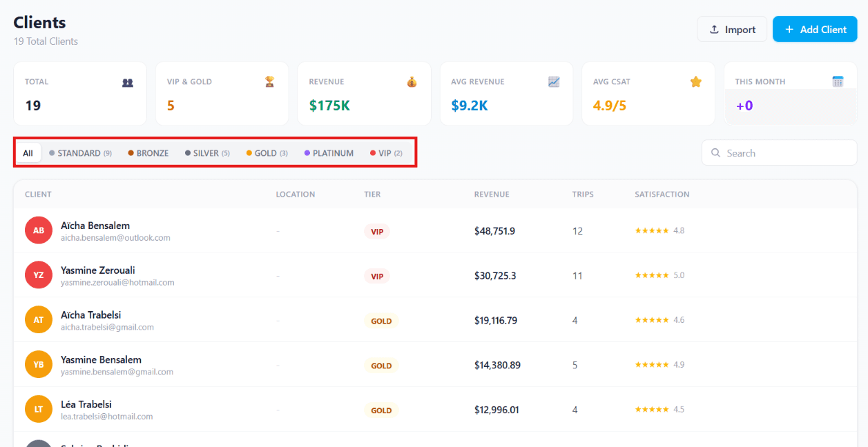This screenshot has height=447, width=868.
Task: Click VIP badge in Aïcha Bensalem row
Action: [x=377, y=232]
